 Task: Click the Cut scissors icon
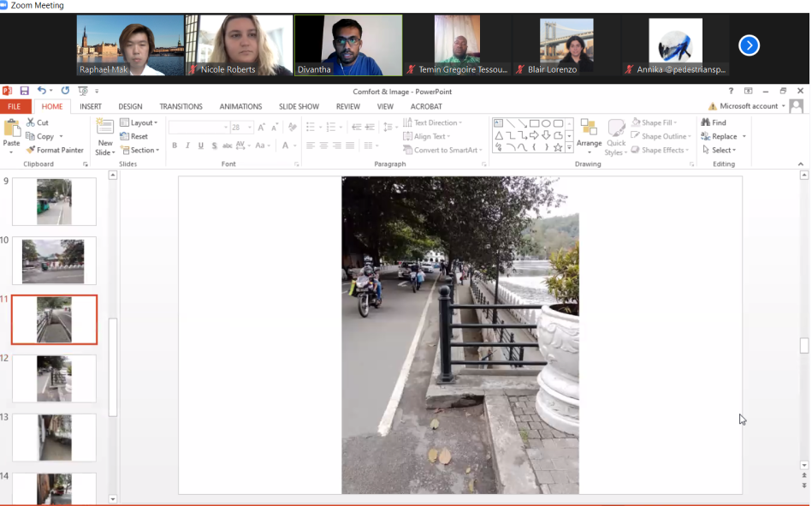37,122
